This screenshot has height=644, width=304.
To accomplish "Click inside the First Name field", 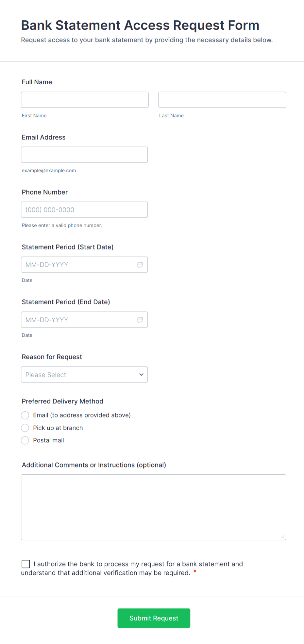I will click(84, 100).
